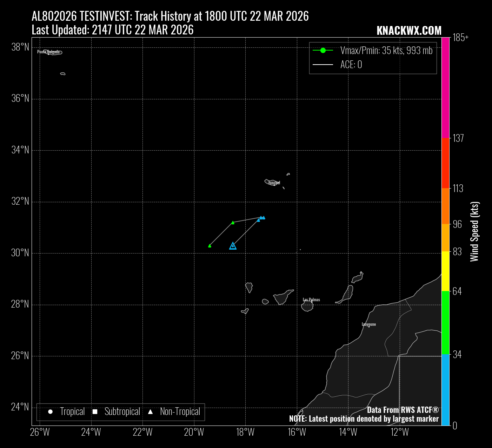The height and width of the screenshot is (448, 492).
Task: Click the westernmost green triangle track marker
Action: coord(210,246)
